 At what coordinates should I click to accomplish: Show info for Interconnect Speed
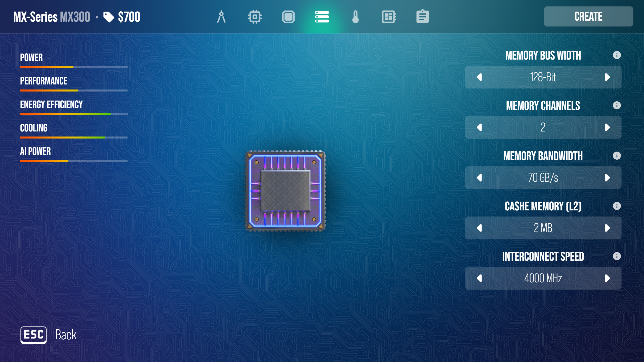point(617,256)
